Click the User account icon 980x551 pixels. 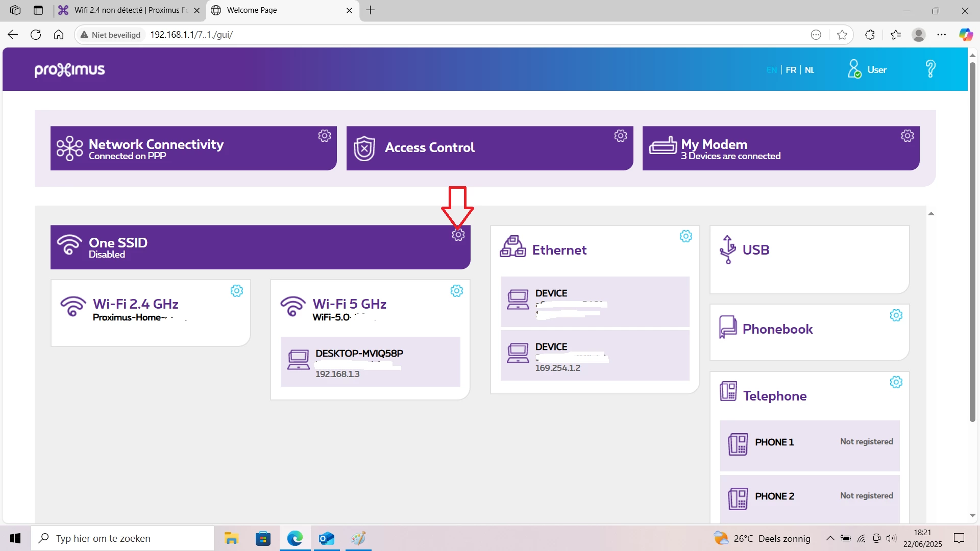coord(854,69)
